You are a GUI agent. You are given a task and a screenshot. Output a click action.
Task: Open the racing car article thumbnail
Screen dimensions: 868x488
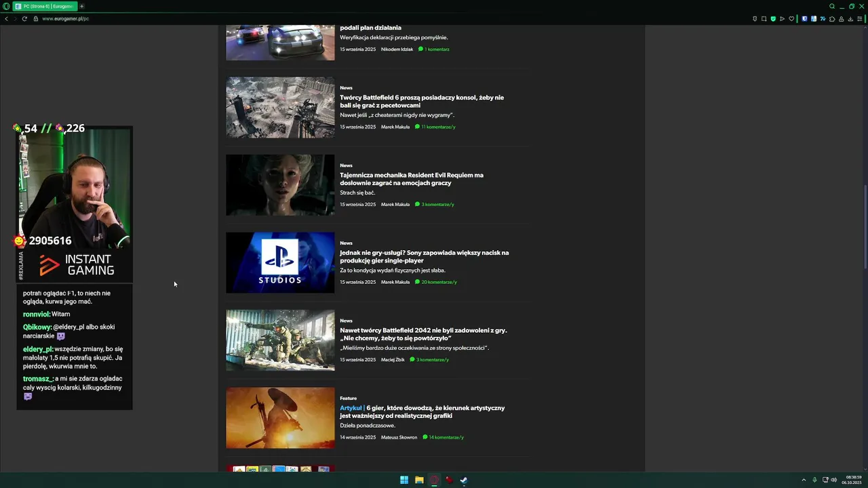pos(280,43)
